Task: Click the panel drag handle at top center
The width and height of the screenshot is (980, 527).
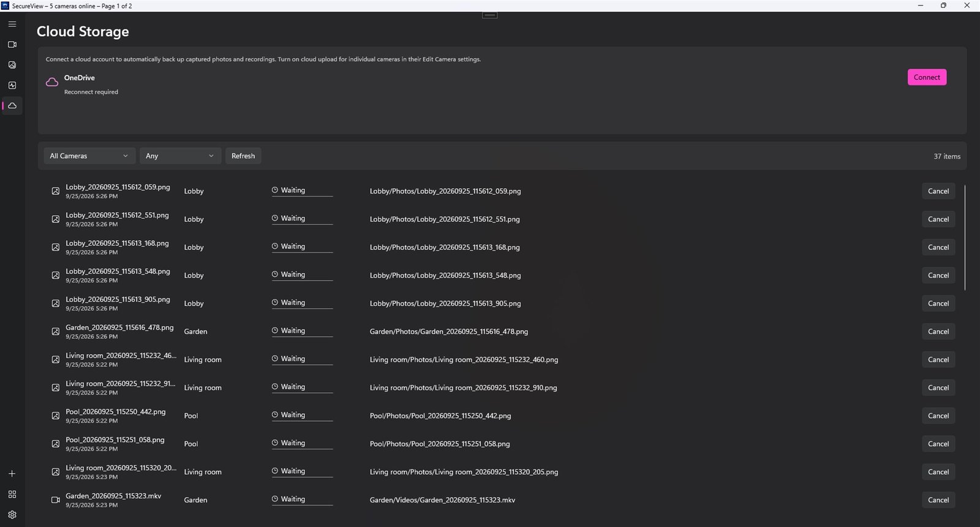Action: [x=490, y=15]
